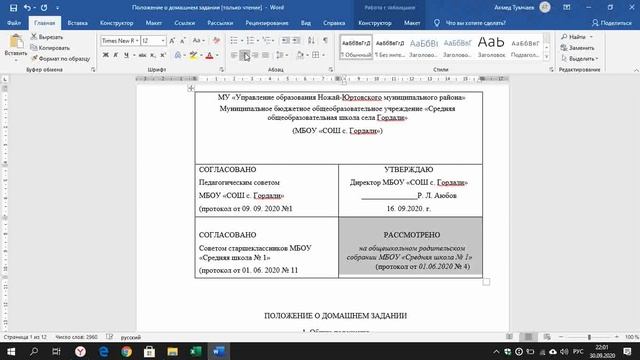Launch Excel from the taskbar
The width and height of the screenshot is (640, 360).
tap(196, 351)
